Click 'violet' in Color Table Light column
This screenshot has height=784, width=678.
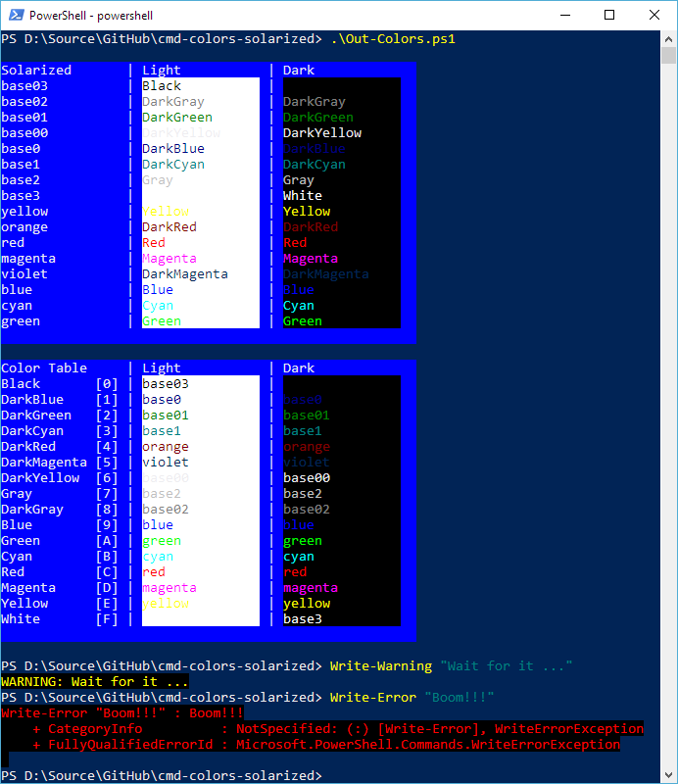pyautogui.click(x=166, y=463)
